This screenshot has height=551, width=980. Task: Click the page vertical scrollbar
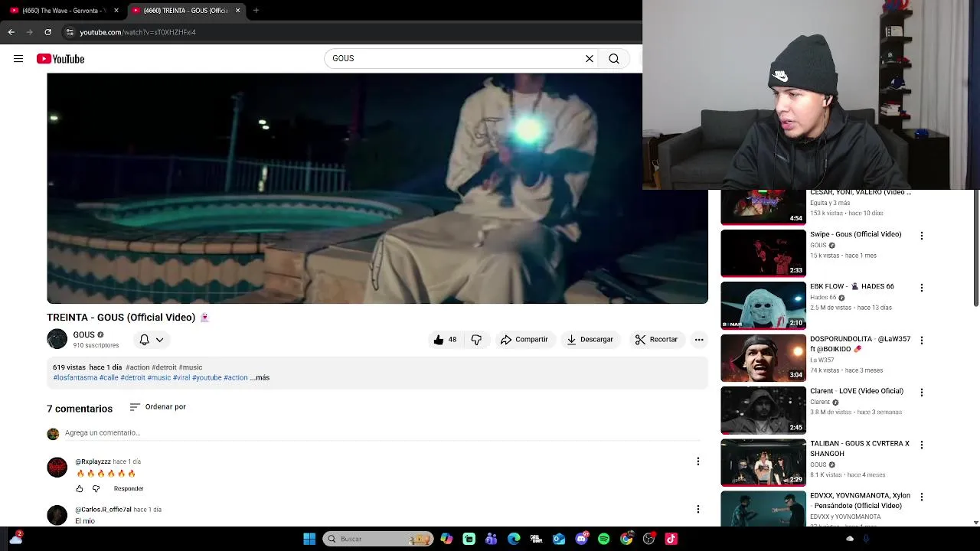click(975, 249)
